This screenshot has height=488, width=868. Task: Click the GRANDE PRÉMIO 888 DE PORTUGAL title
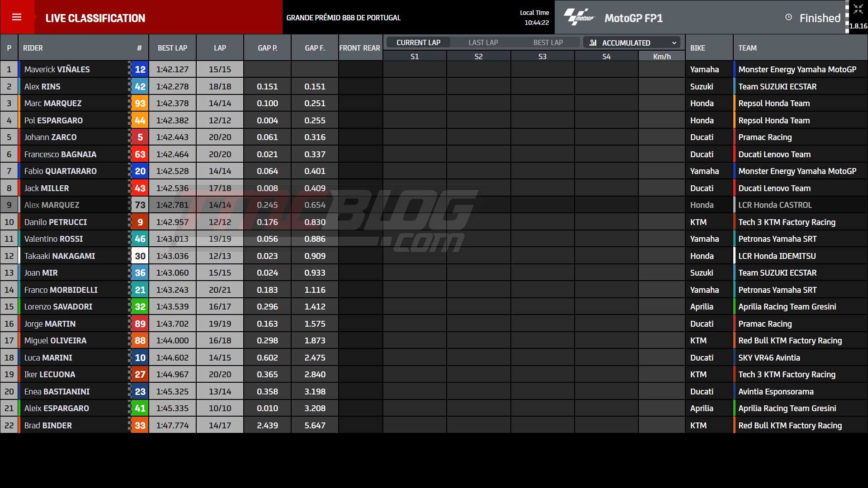click(x=343, y=18)
